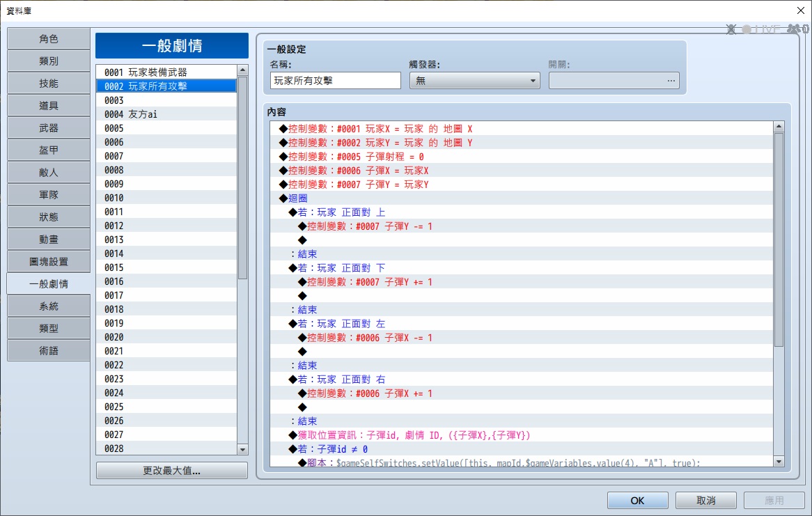The height and width of the screenshot is (516, 812).
Task: Select command 子彈Y -= 1
Action: pos(522,226)
